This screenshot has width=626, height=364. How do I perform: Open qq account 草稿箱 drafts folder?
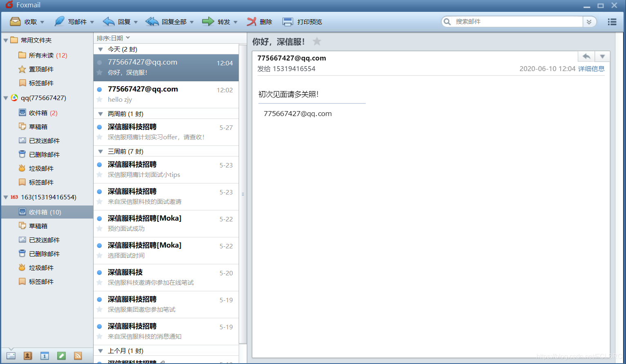[x=38, y=127]
